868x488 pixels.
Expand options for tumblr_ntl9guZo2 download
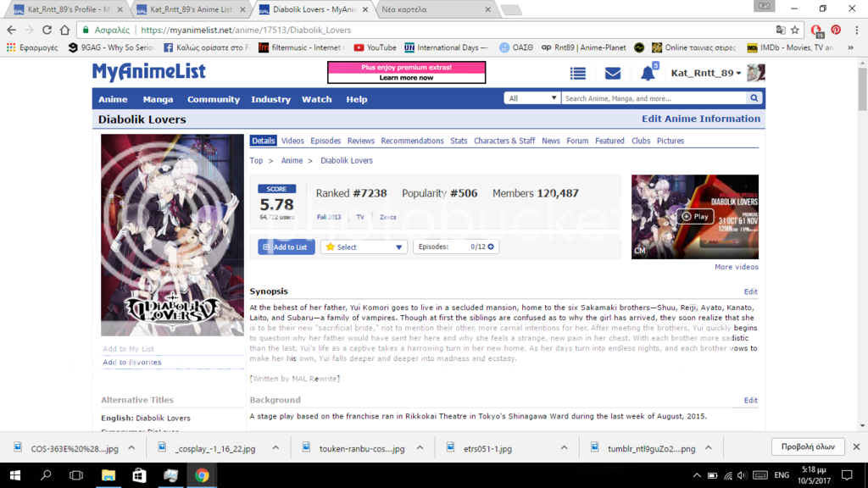tap(709, 448)
